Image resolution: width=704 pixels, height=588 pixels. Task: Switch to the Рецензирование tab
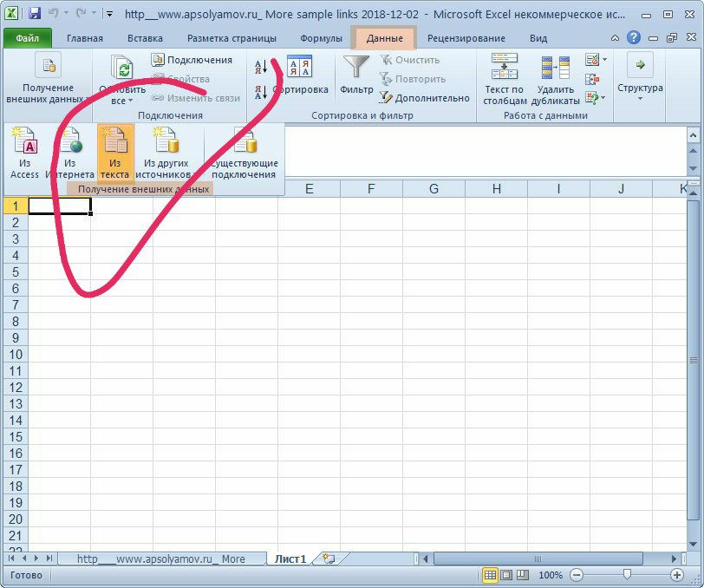(466, 39)
